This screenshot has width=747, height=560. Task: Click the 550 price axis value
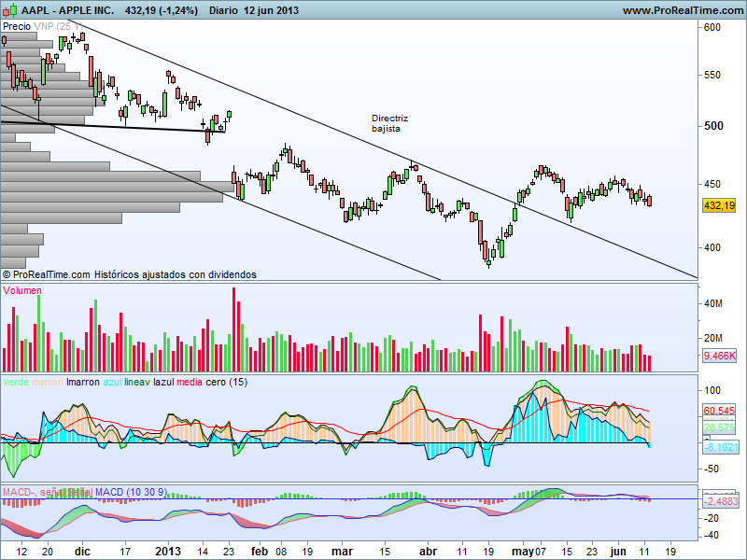tap(712, 75)
